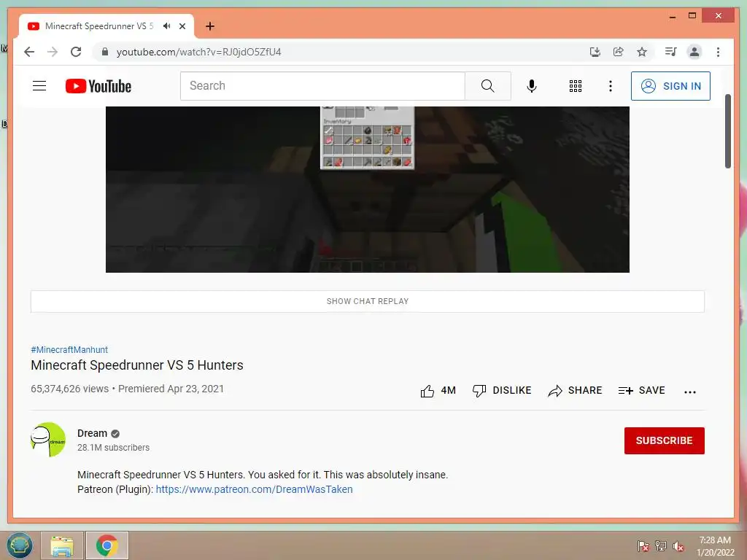Open the Chrome three-dot menu
The image size is (747, 560).
[x=718, y=52]
